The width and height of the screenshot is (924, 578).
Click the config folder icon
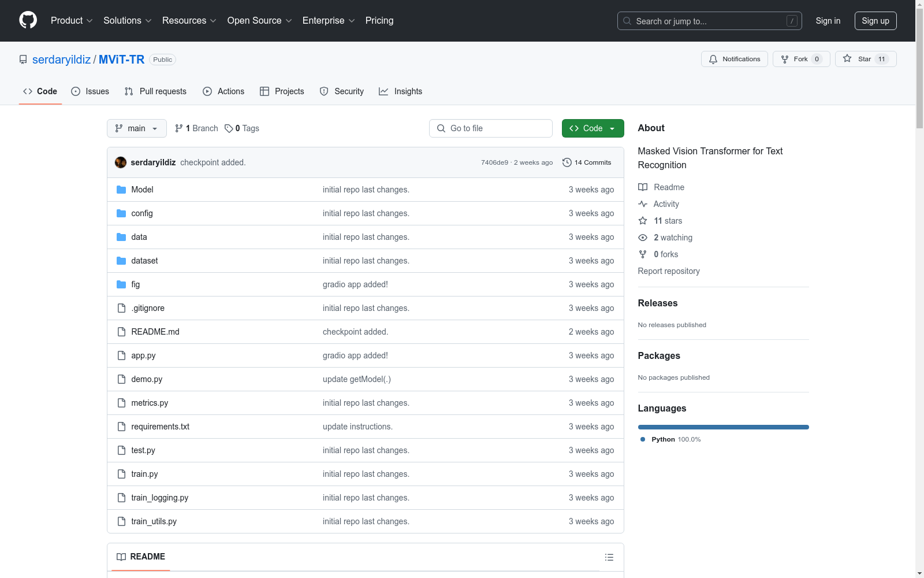click(x=121, y=213)
